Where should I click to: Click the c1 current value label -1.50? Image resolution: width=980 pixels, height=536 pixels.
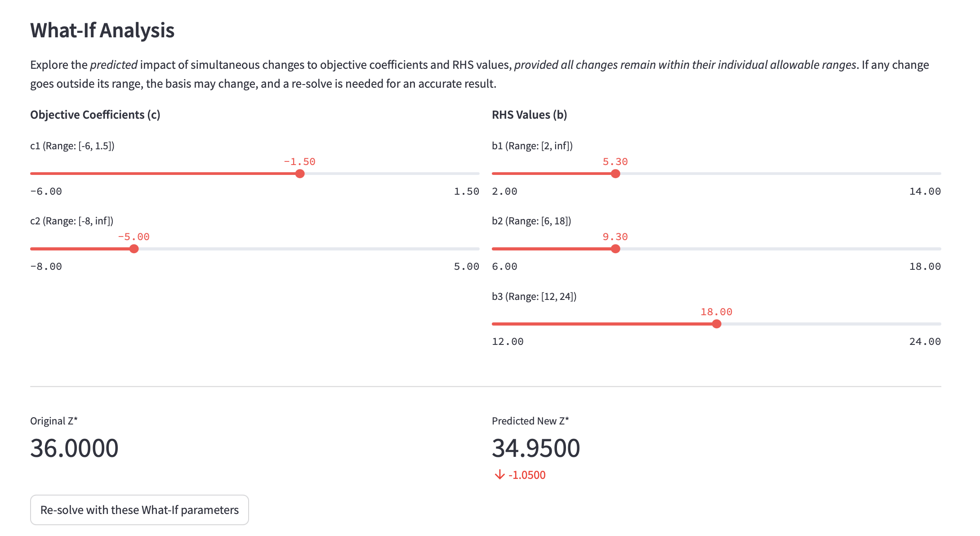pos(299,162)
